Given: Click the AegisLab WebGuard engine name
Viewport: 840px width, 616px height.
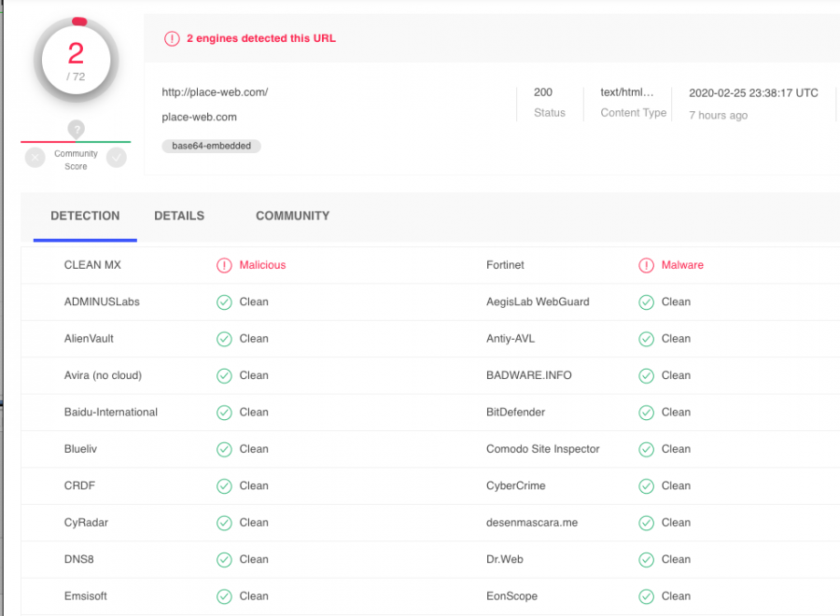Looking at the screenshot, I should (538, 302).
